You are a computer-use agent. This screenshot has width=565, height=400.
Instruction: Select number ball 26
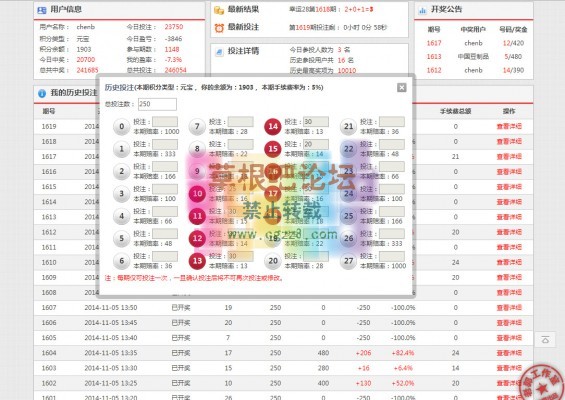(348, 238)
